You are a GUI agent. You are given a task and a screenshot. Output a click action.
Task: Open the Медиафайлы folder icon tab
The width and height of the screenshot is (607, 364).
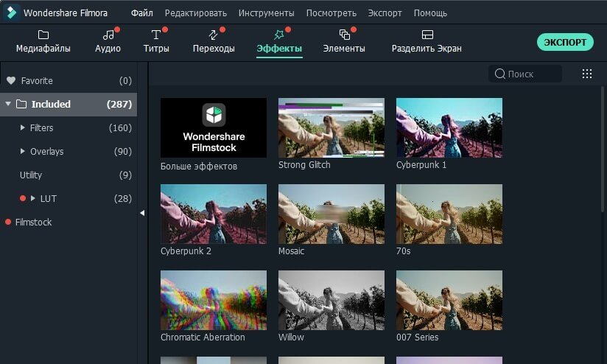(43, 35)
